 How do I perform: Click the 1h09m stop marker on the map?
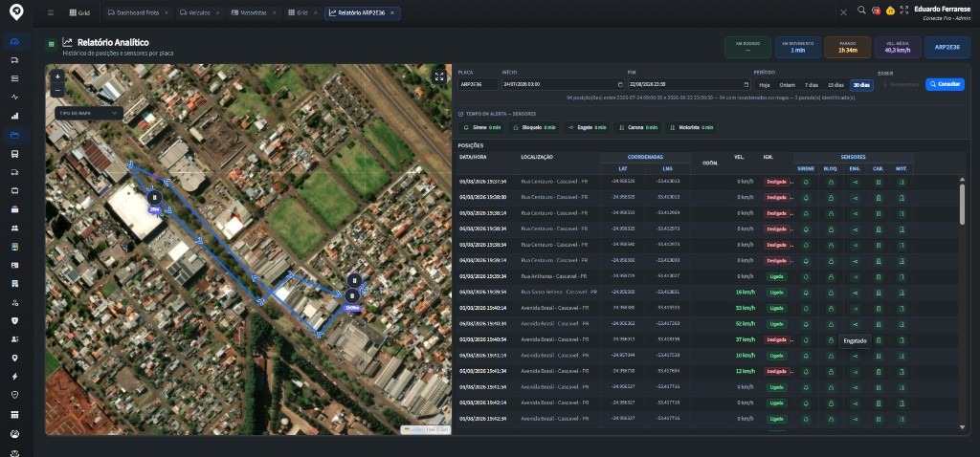pyautogui.click(x=352, y=296)
